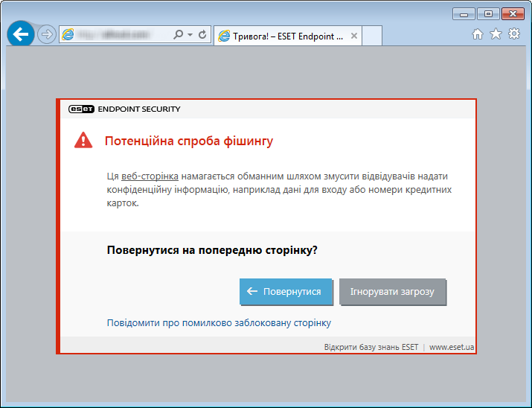Open 'Повідомити про помилково заблоковану сторінку' link
The height and width of the screenshot is (408, 532).
click(x=219, y=323)
